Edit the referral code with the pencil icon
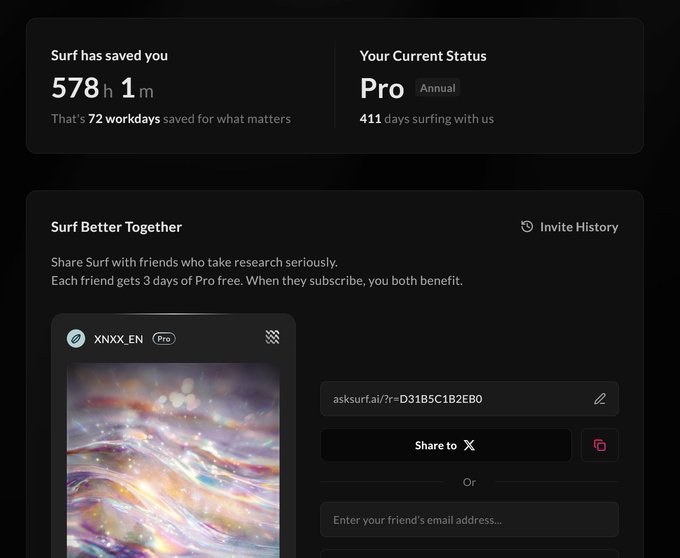 600,399
